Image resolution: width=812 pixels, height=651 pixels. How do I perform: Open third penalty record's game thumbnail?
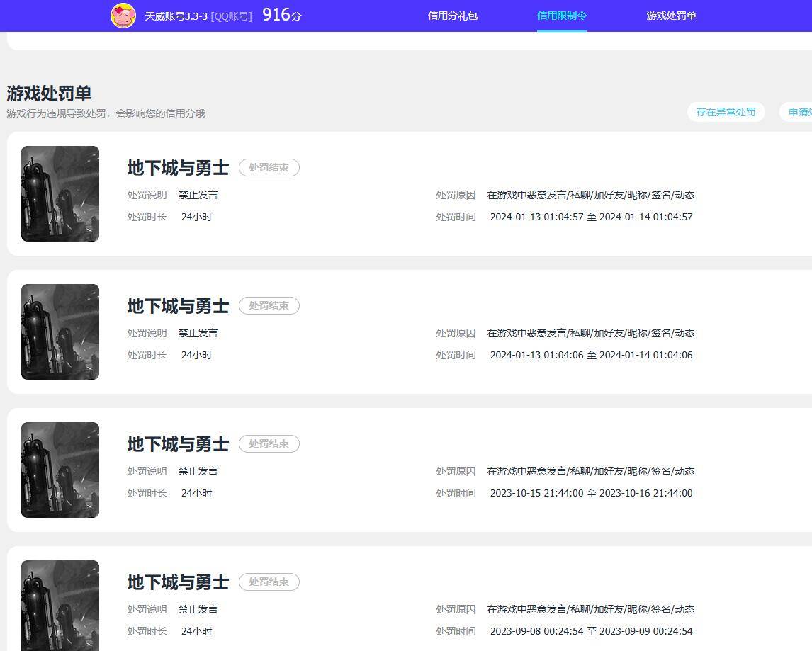[60, 470]
